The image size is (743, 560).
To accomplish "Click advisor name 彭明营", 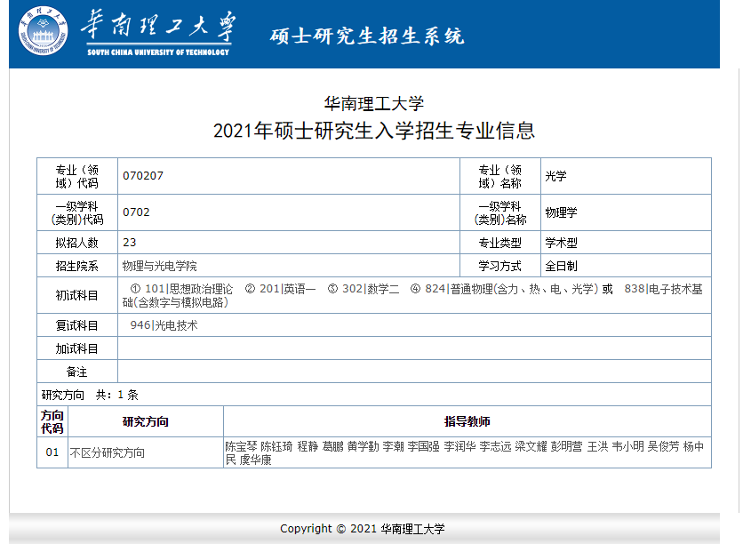I will [x=566, y=446].
